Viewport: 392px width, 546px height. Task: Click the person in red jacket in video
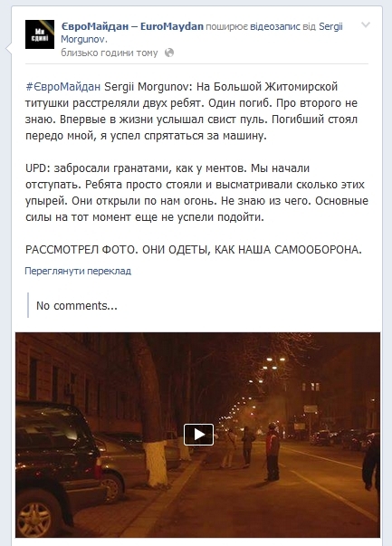272,452
